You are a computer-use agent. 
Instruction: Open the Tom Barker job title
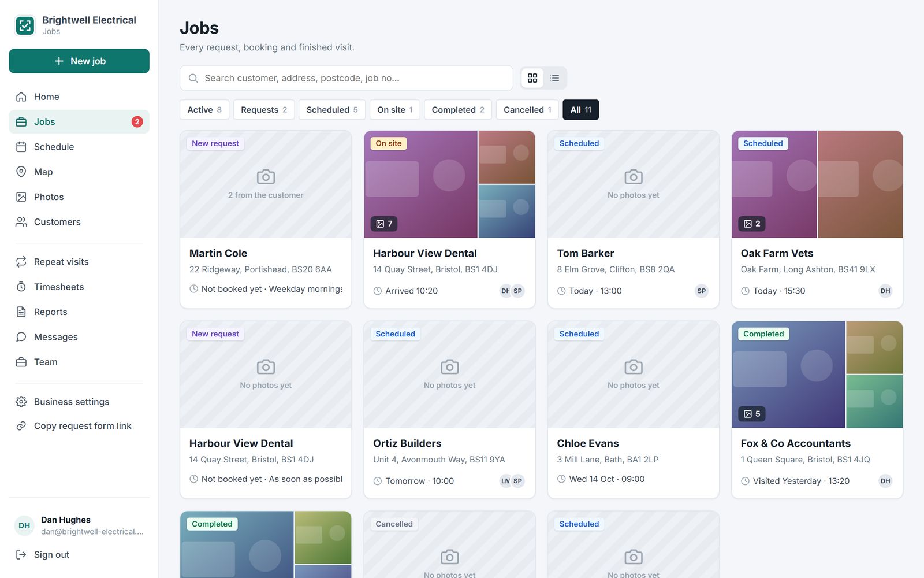pyautogui.click(x=586, y=253)
